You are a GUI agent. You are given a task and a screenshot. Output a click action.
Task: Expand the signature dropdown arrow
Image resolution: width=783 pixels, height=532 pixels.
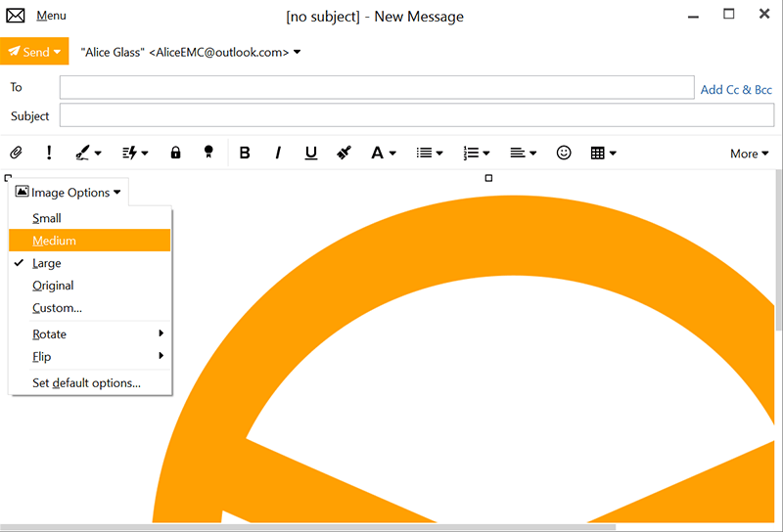pos(98,154)
